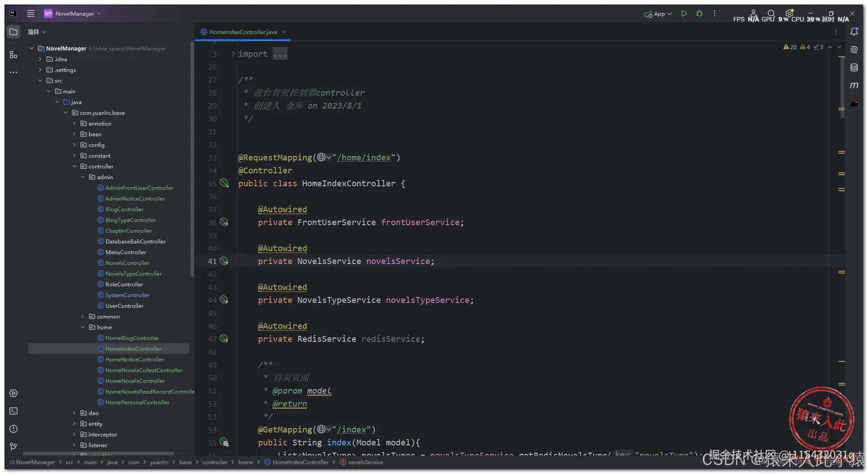Image resolution: width=868 pixels, height=474 pixels.
Task: Run the App configuration
Action: point(684,13)
